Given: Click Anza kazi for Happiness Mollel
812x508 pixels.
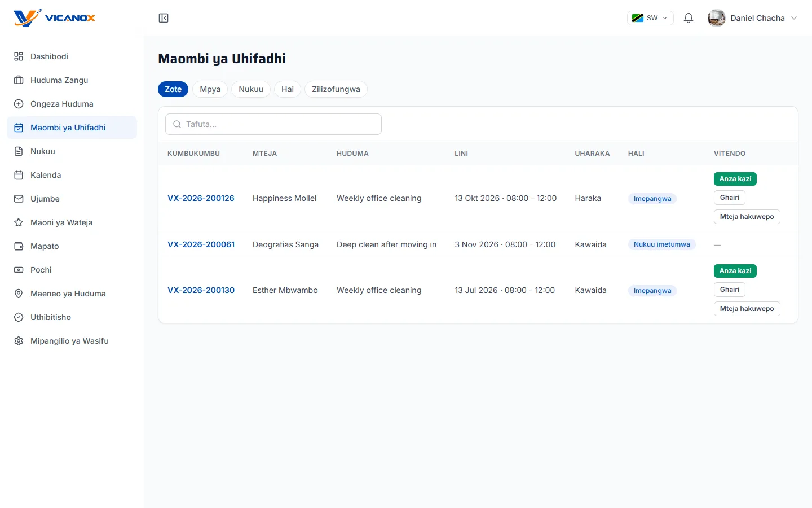Looking at the screenshot, I should pos(735,179).
